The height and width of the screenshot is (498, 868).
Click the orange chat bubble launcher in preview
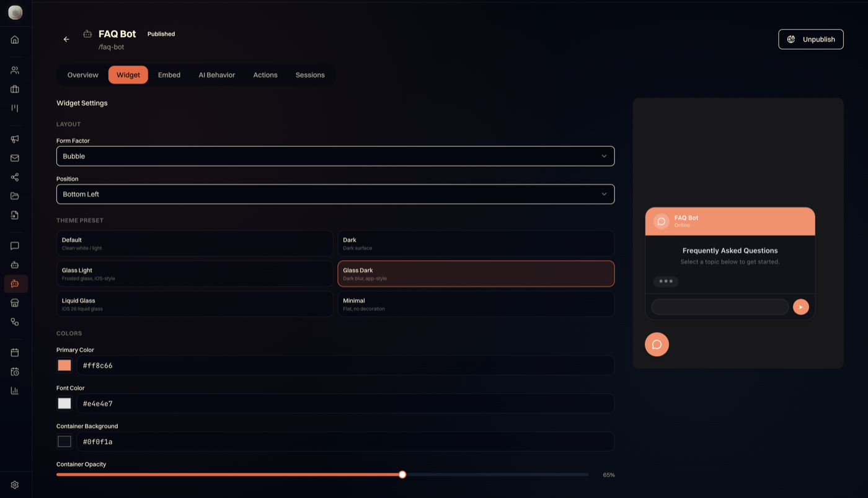(x=657, y=344)
